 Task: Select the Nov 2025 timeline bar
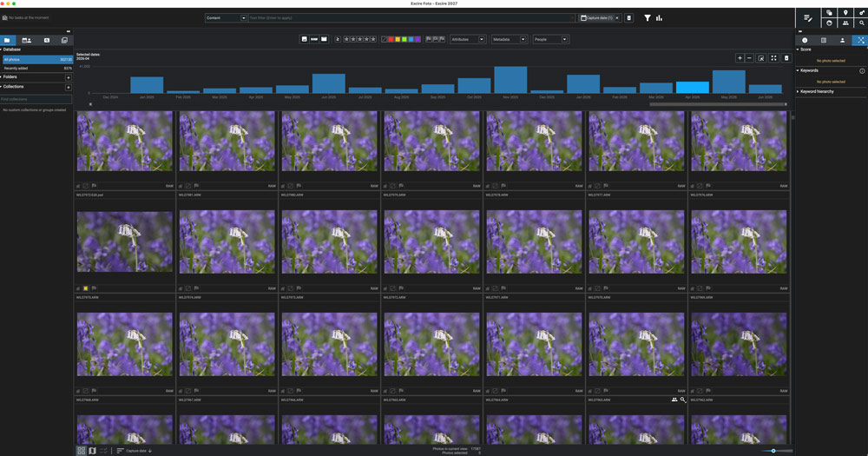tap(510, 80)
